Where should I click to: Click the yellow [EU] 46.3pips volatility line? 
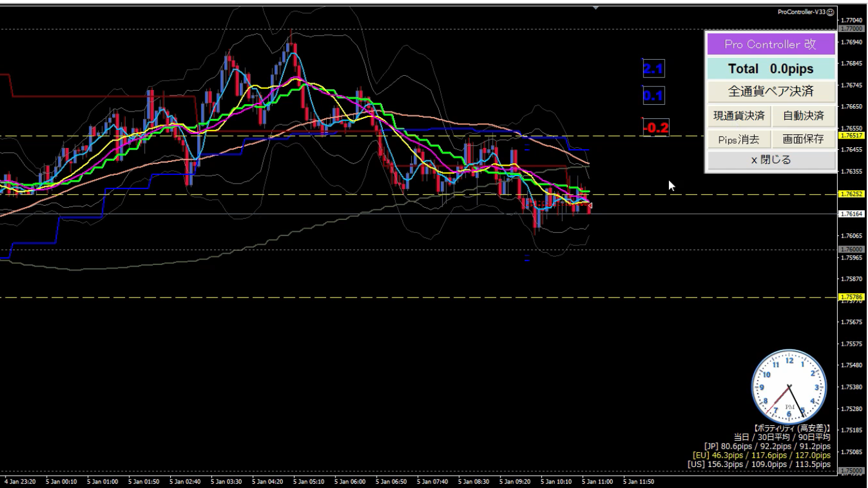click(761, 455)
